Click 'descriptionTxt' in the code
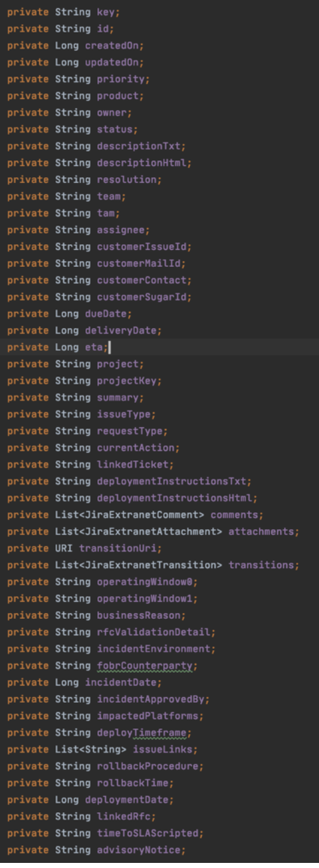This screenshot has height=868, width=319. tap(138, 146)
